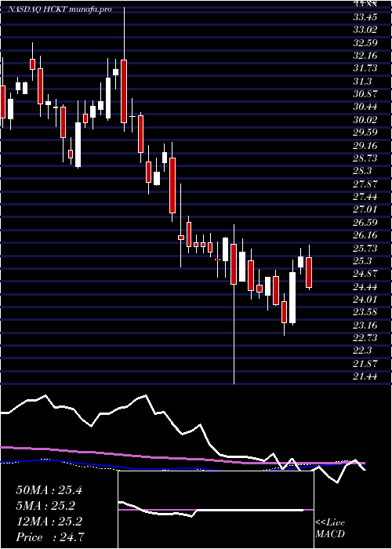Image resolution: width=392 pixels, height=549 pixels.
Task: Click the 22.3 price axis label
Action: pos(362,351)
